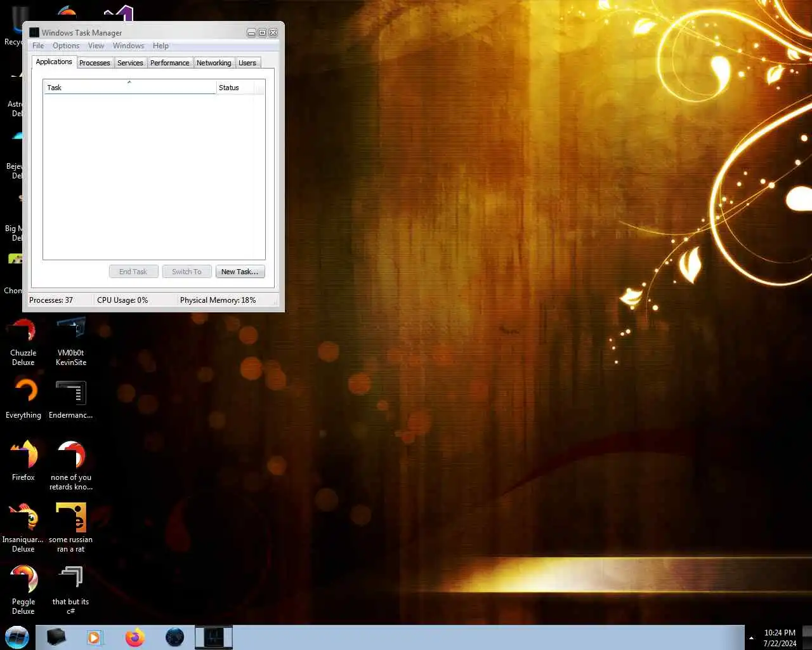Open Insaniquarium Deluxe desktop icon
The width and height of the screenshot is (812, 650).
pos(23,527)
